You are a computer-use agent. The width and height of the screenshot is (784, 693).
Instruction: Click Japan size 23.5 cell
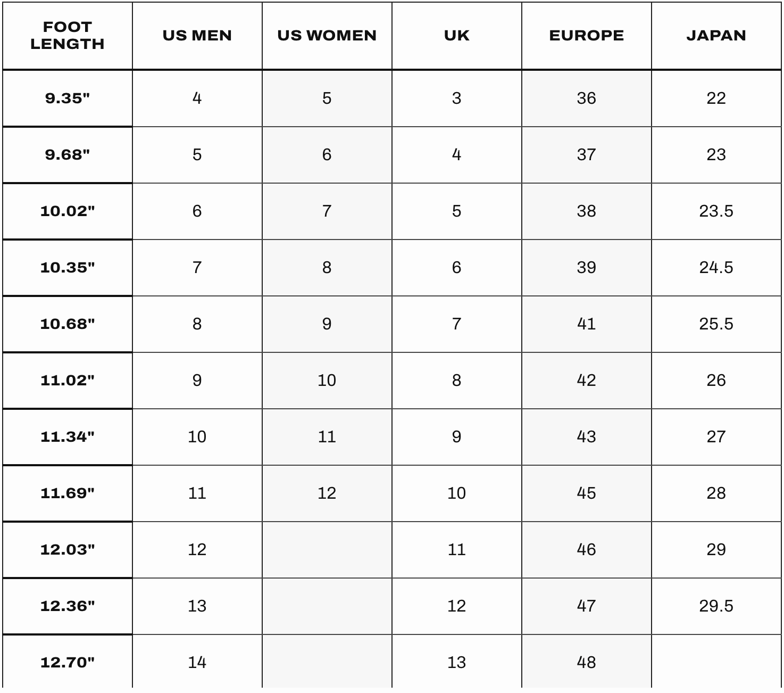[x=716, y=211]
